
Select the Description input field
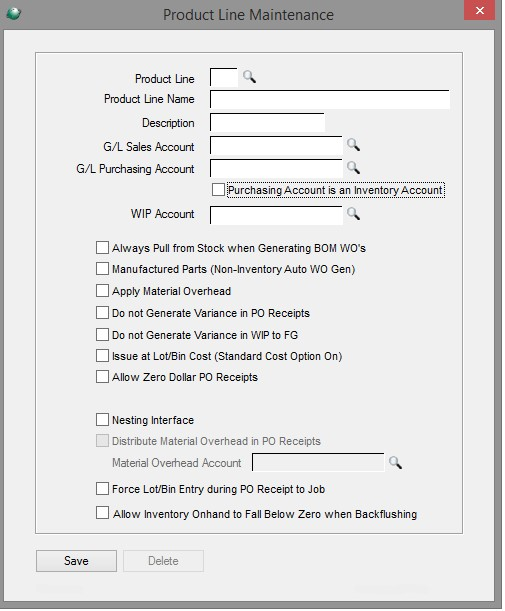coord(267,122)
